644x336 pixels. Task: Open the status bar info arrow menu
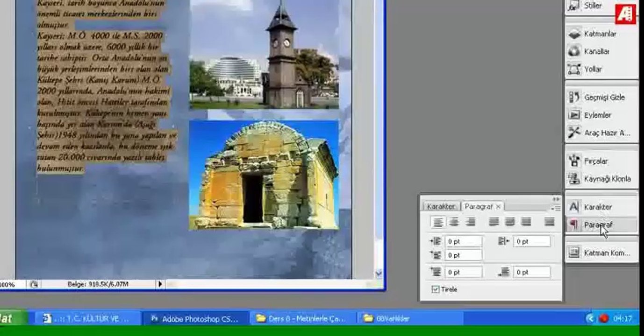pos(160,284)
